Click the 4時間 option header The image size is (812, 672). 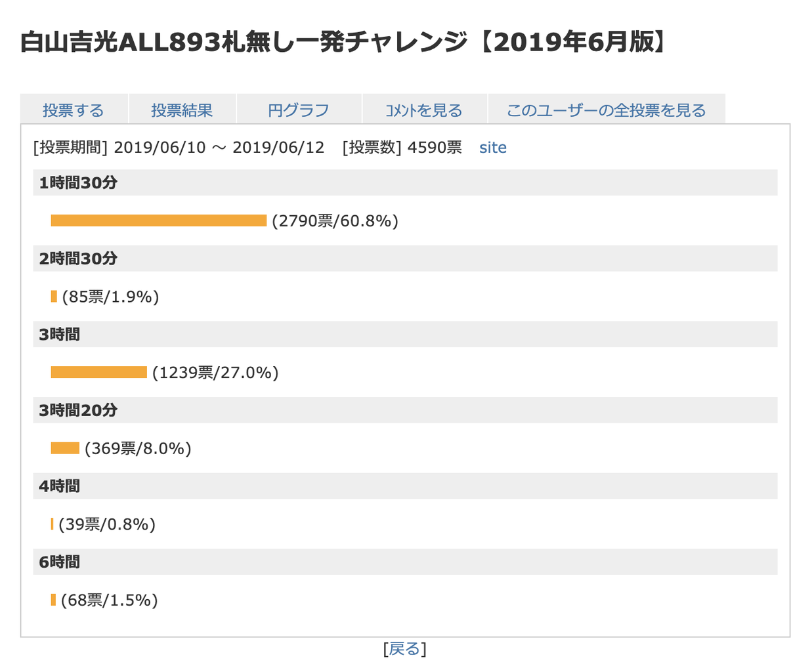coord(59,486)
